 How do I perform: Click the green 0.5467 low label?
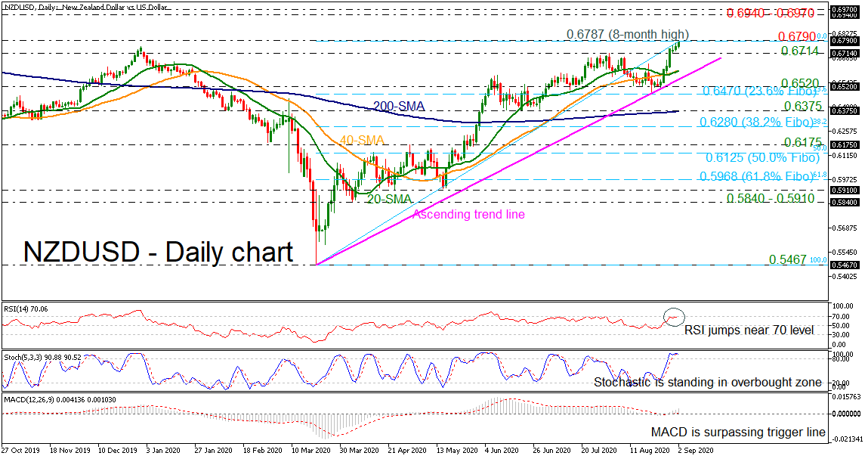[x=788, y=259]
